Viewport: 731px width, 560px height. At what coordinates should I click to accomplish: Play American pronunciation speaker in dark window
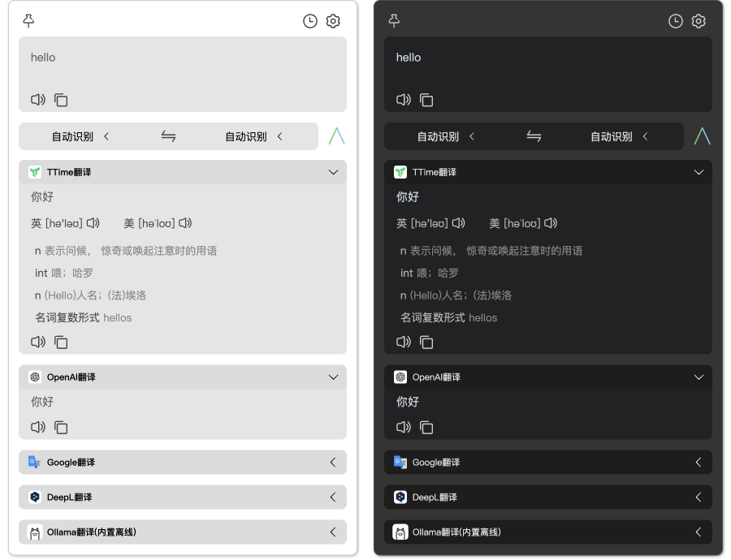point(551,223)
